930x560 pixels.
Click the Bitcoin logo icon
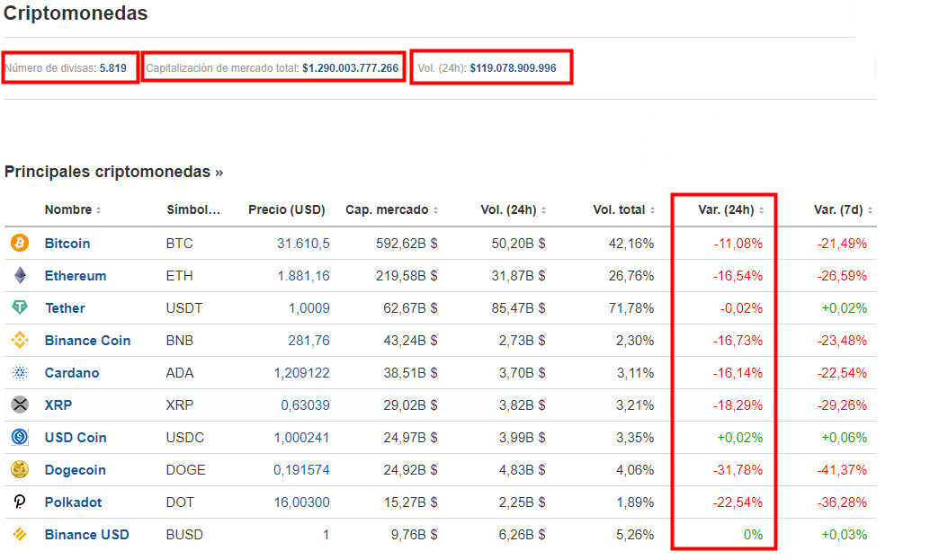(20, 244)
